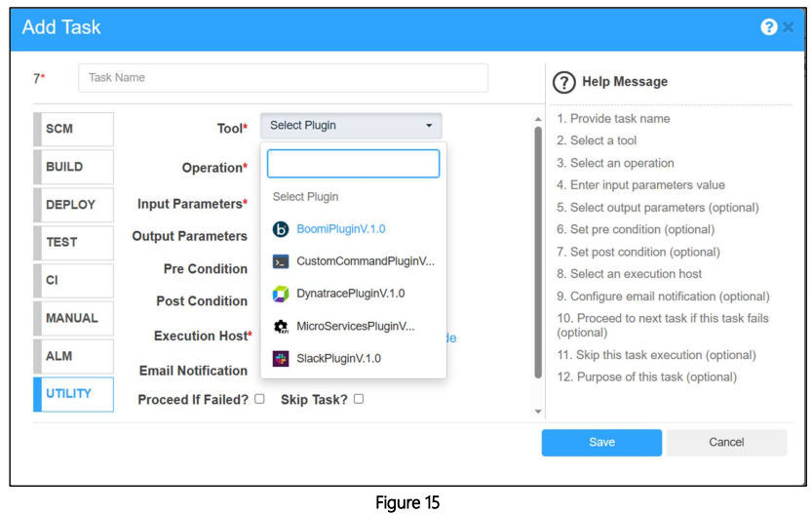Click the Dynatrace plugin icon
Image resolution: width=812 pixels, height=514 pixels.
[281, 294]
